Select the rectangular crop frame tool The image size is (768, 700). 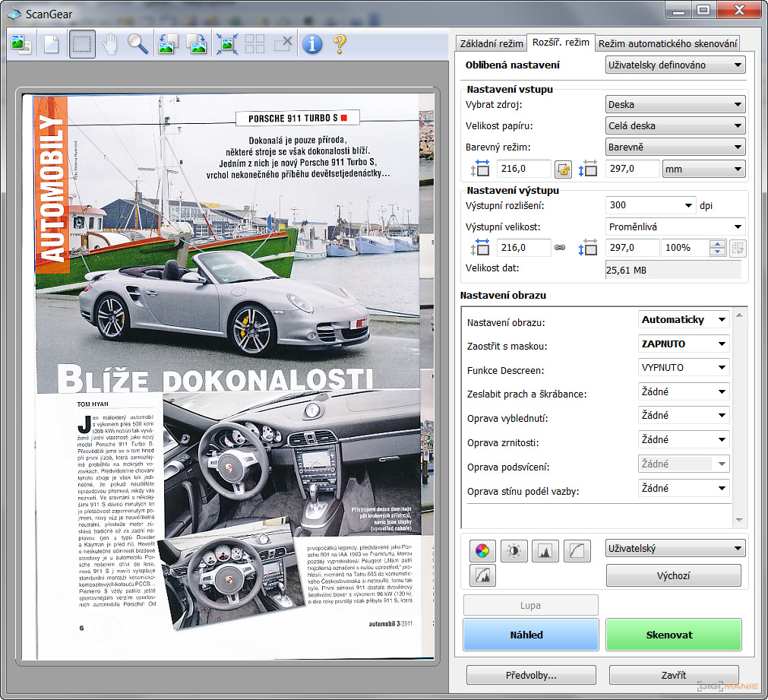point(82,44)
